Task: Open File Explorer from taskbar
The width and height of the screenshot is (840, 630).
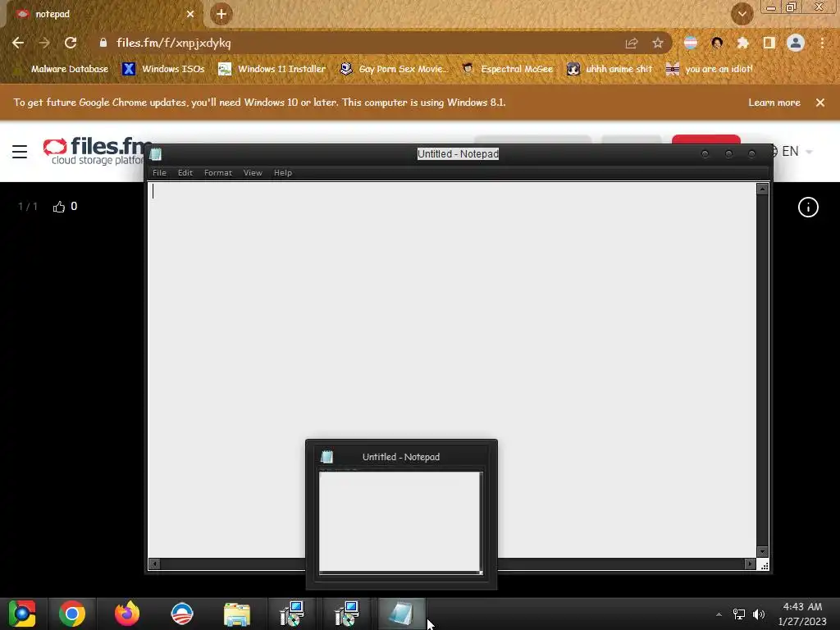Action: coord(237,614)
